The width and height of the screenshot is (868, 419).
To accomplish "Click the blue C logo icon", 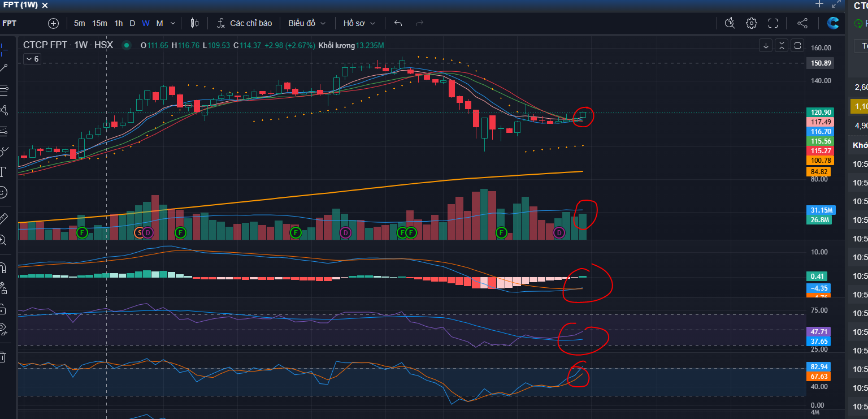I will point(832,23).
